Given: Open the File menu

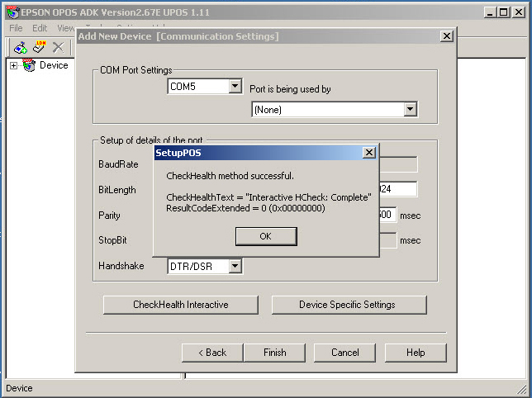Looking at the screenshot, I should pyautogui.click(x=16, y=28).
